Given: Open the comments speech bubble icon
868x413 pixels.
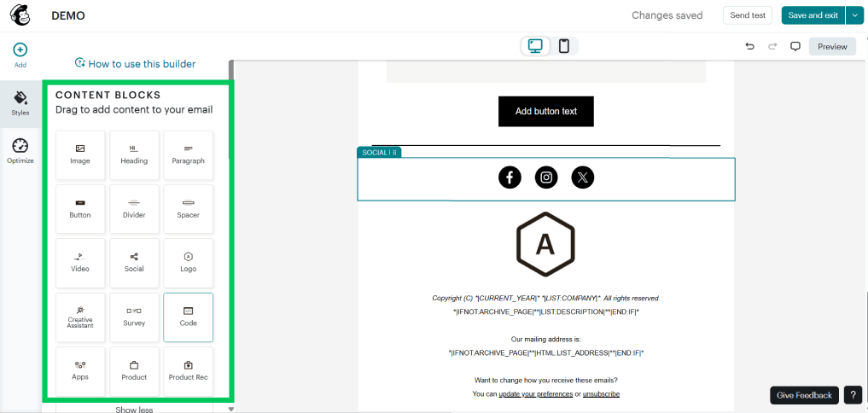Looking at the screenshot, I should [x=795, y=46].
